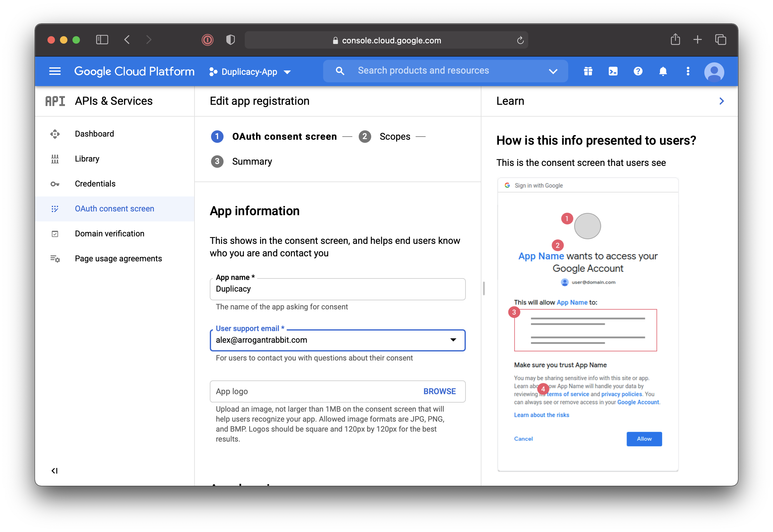Open Domain verification in the sidebar
773x532 pixels.
pyautogui.click(x=110, y=234)
